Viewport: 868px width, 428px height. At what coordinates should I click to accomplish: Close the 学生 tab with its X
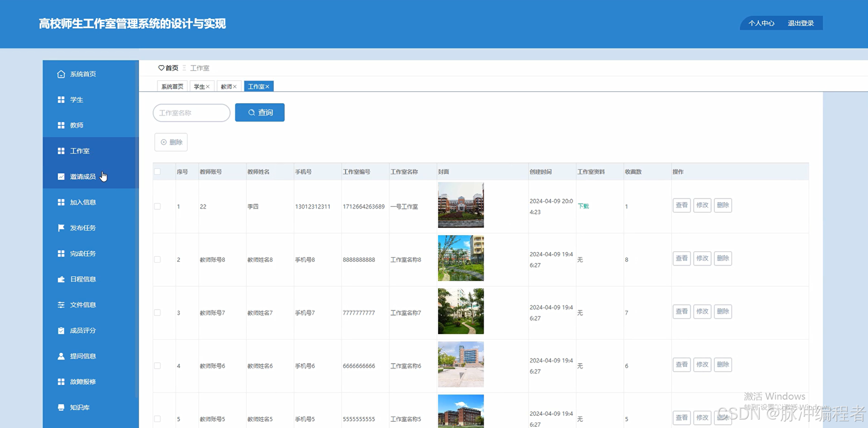208,87
